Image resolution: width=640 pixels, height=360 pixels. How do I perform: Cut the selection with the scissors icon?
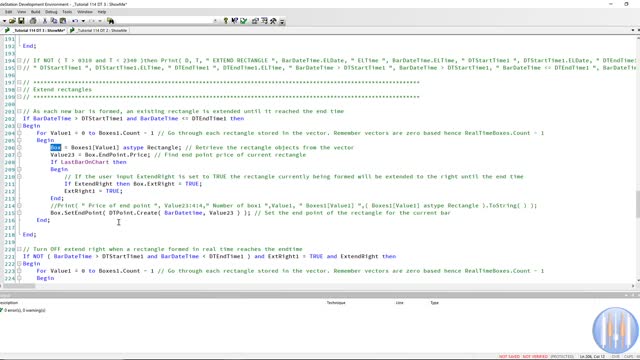45,20
